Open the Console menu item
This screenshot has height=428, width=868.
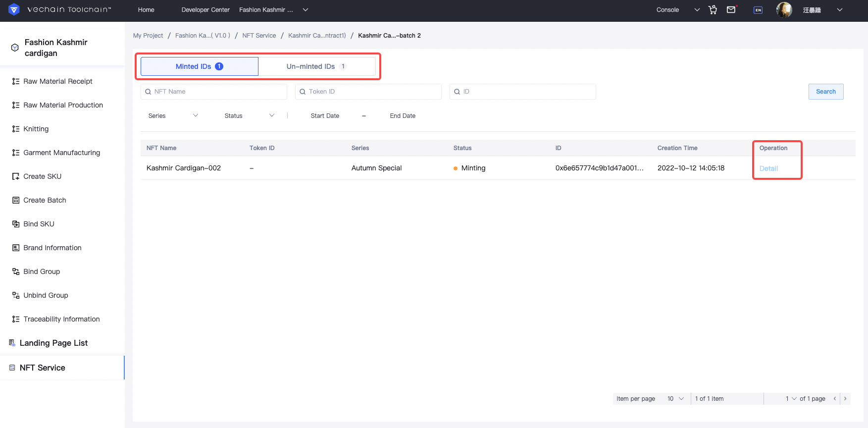667,10
